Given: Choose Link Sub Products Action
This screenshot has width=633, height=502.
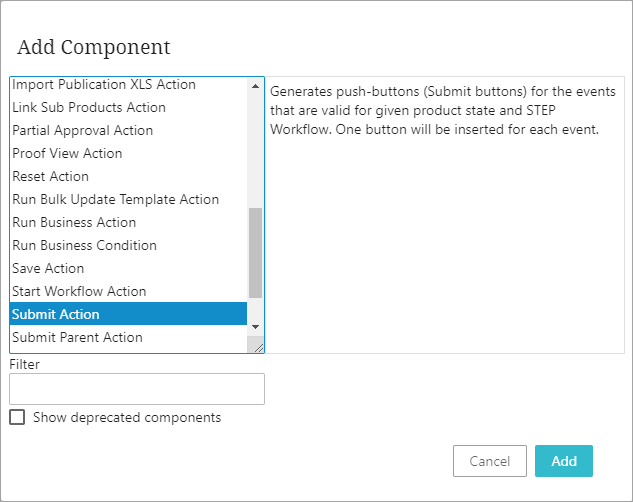Looking at the screenshot, I should pos(89,107).
